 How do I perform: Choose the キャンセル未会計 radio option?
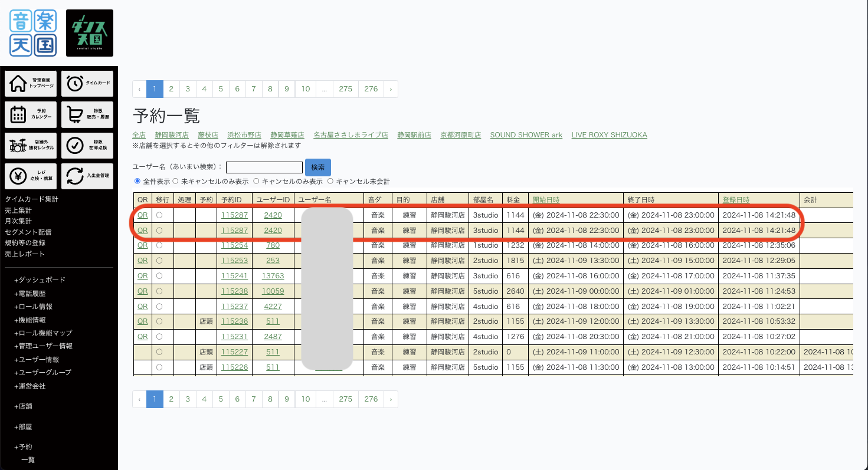coord(330,181)
